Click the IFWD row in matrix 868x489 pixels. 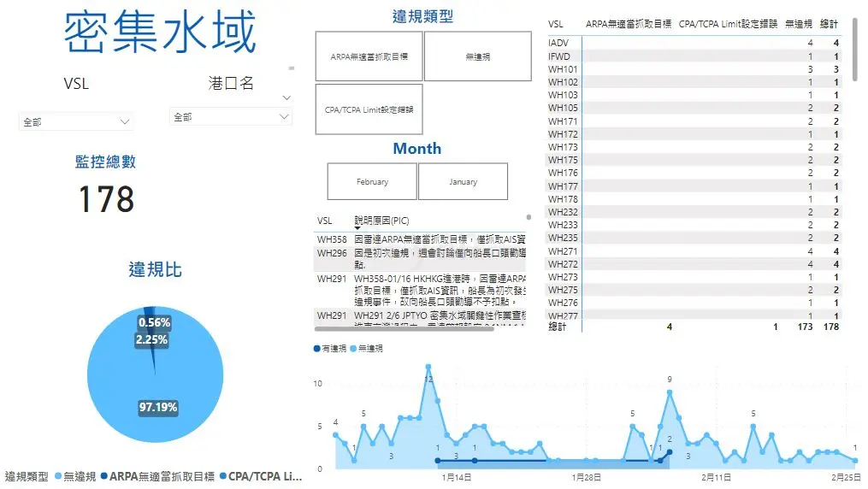(694, 56)
